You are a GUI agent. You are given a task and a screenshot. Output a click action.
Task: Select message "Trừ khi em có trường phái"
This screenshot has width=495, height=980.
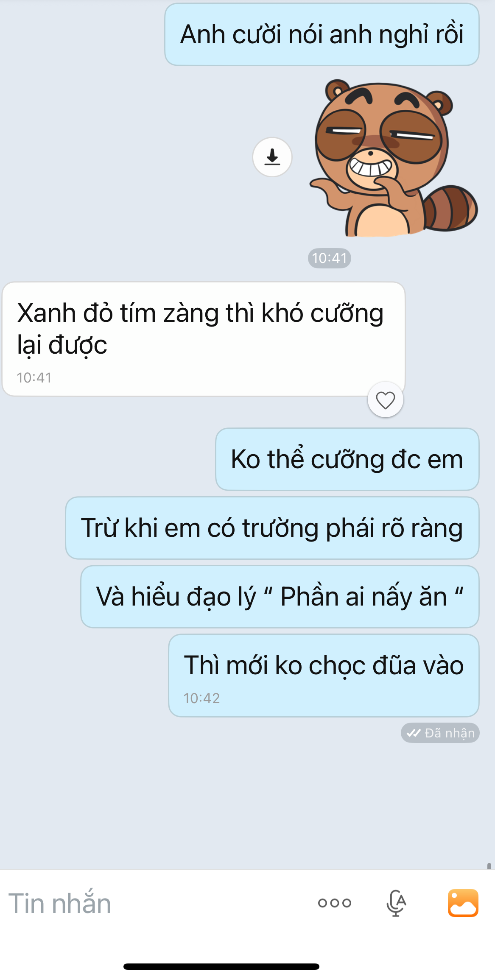[272, 528]
